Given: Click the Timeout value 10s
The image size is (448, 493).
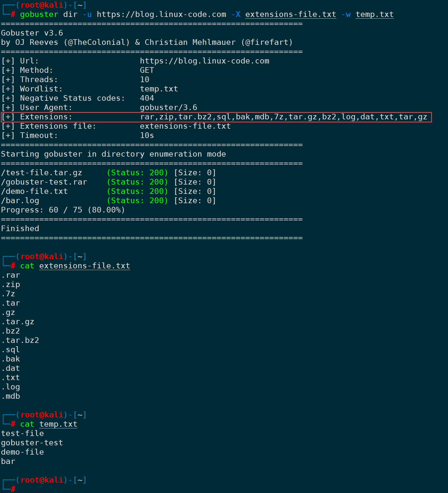Looking at the screenshot, I should [x=147, y=135].
